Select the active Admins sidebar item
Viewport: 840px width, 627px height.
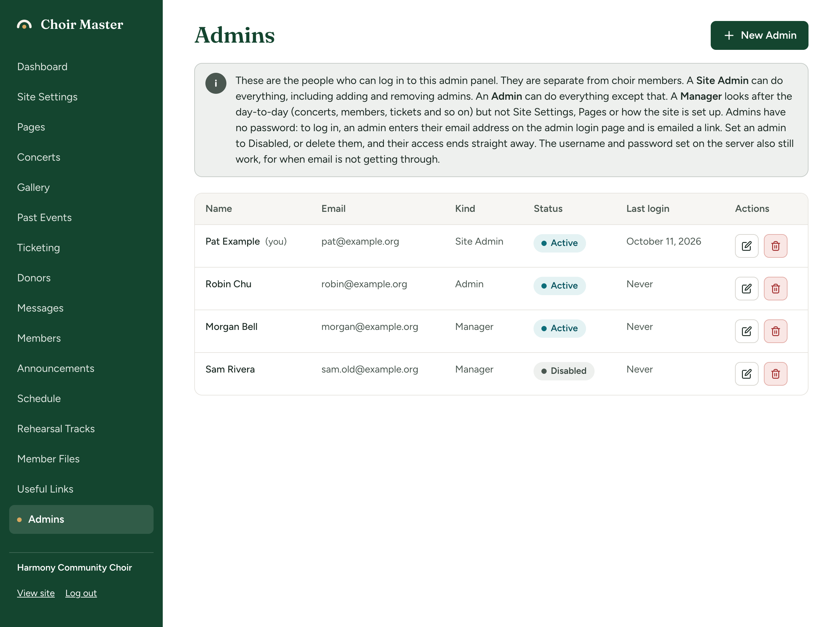point(81,519)
